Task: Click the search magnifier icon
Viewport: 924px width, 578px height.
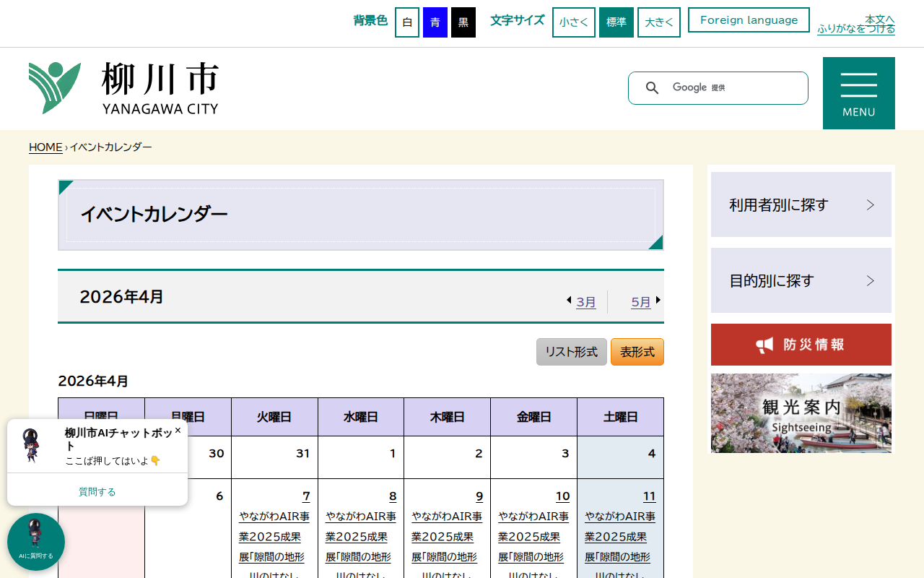Action: 652,88
